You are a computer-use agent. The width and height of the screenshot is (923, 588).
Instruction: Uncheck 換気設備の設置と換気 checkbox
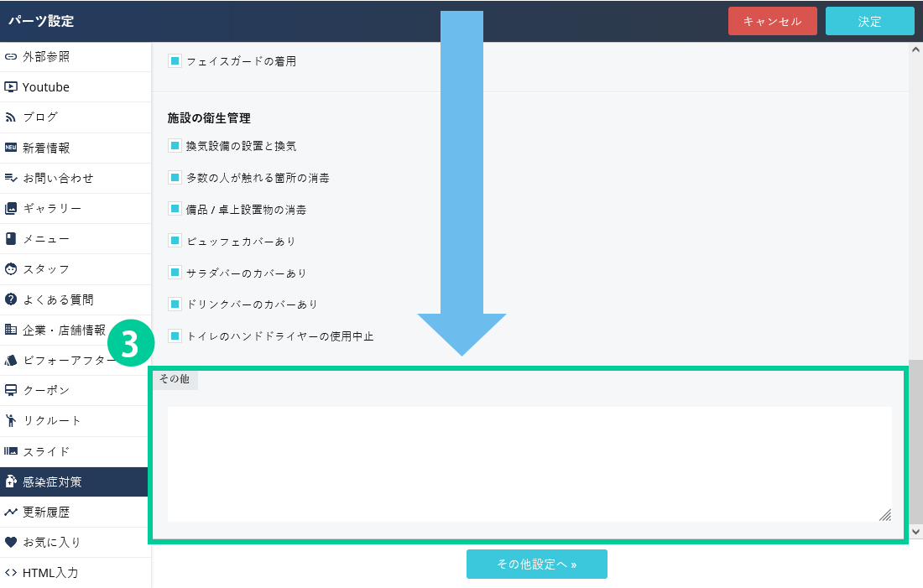(x=175, y=146)
